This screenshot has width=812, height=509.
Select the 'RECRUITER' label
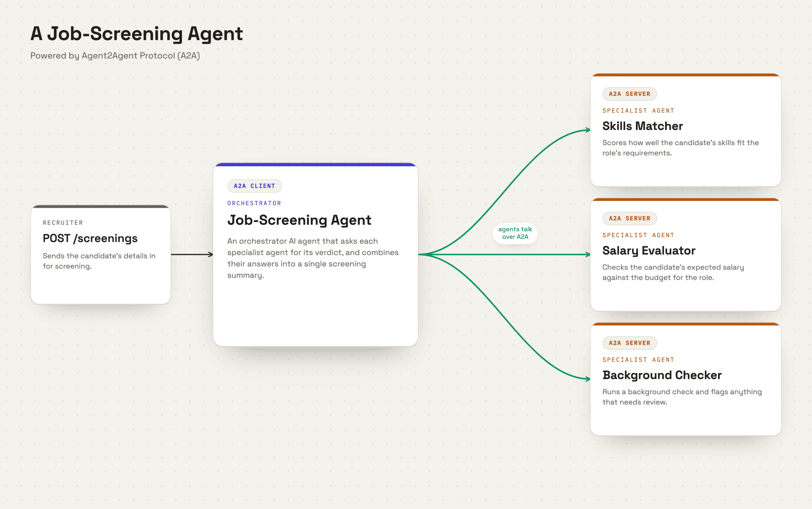click(63, 222)
